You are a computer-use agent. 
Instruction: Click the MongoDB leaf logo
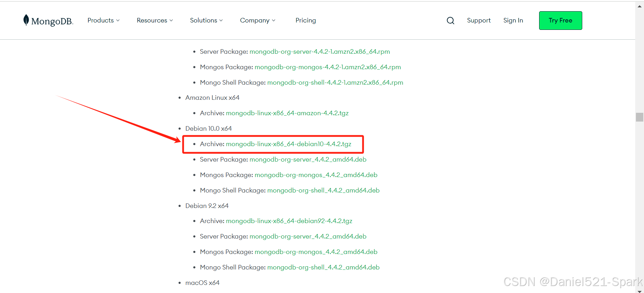[48, 20]
